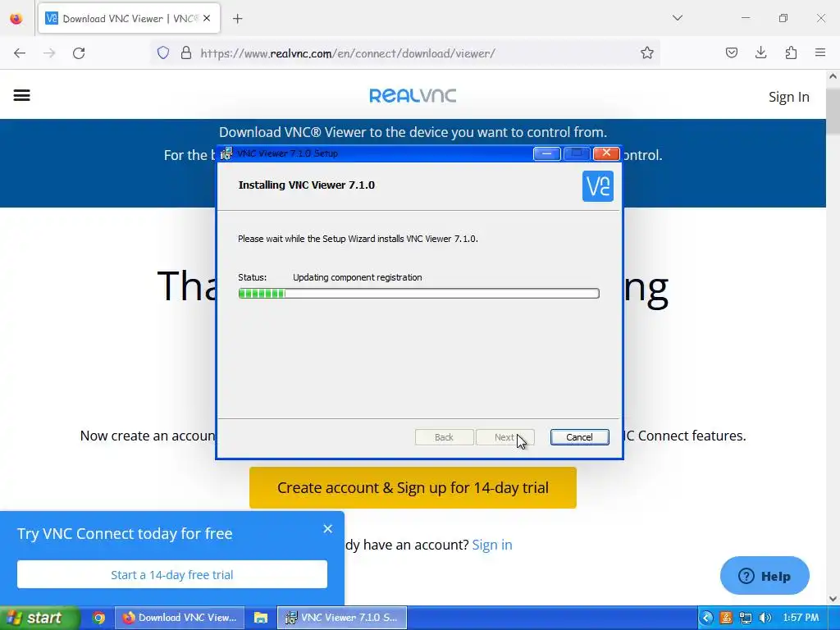Click the setup icon in the dialog title bar
Image resolution: width=840 pixels, height=630 pixels.
(x=227, y=153)
